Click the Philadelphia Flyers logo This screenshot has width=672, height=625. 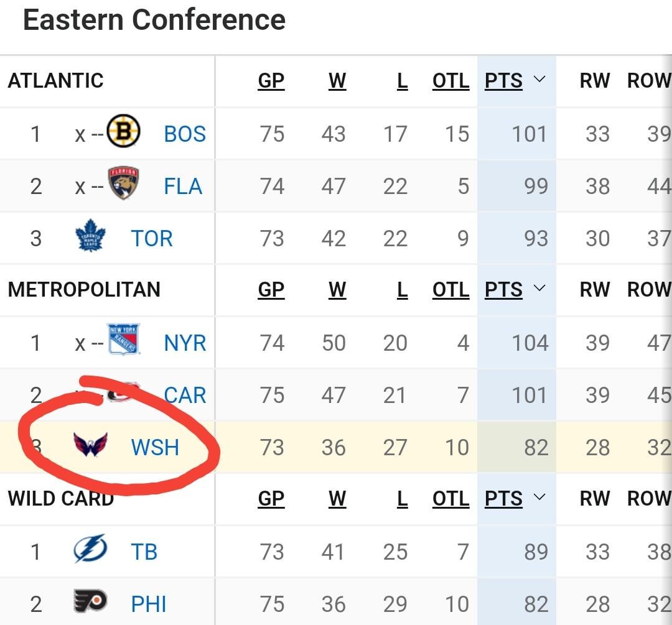click(90, 603)
